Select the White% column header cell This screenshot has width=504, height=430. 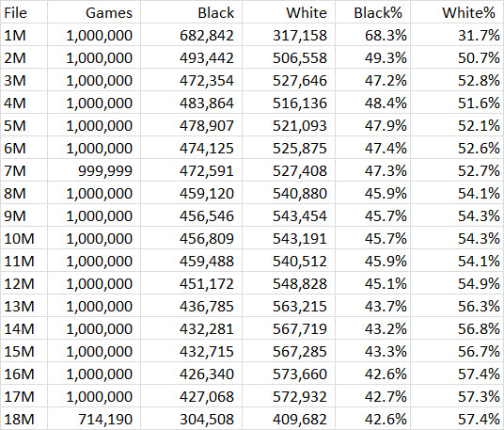pos(457,12)
